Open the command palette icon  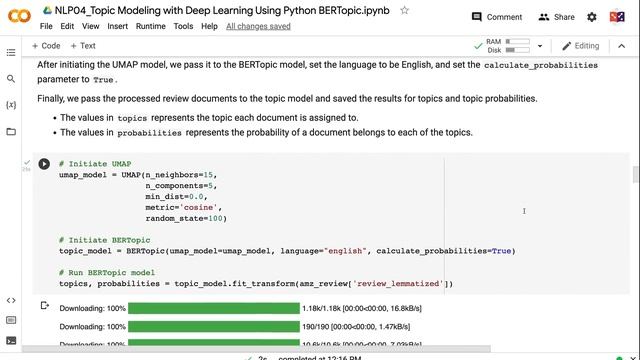point(11,320)
